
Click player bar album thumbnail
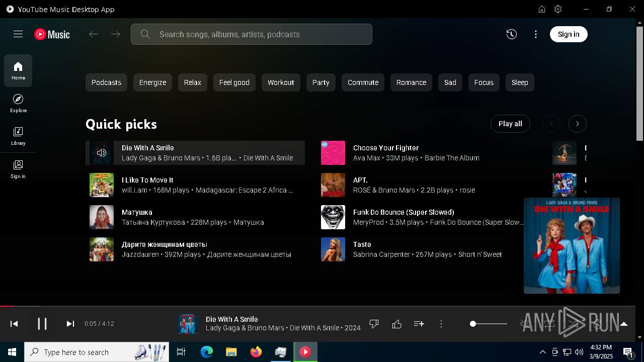[x=188, y=324]
